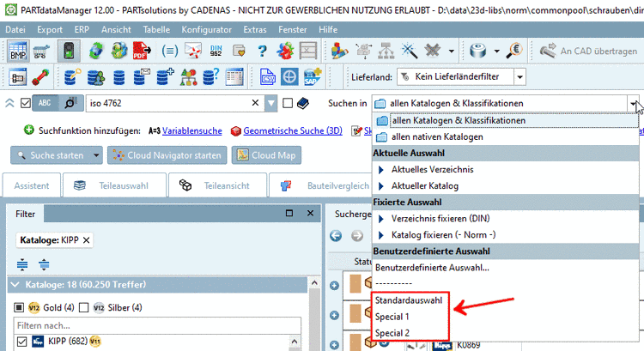Collapse the search bar with double chevron
The width and height of the screenshot is (644, 351).
(x=9, y=103)
